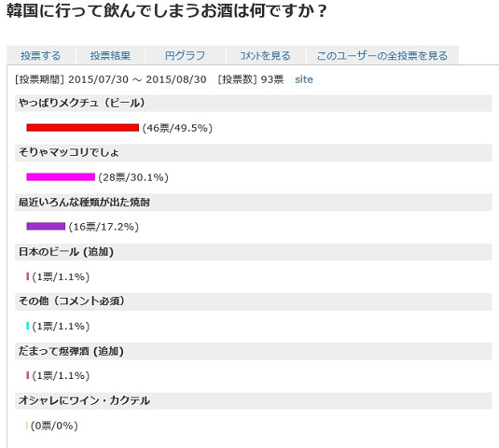The width and height of the screenshot is (499, 448).
Task: Click the cyan その他 vote bar
Action: click(28, 326)
